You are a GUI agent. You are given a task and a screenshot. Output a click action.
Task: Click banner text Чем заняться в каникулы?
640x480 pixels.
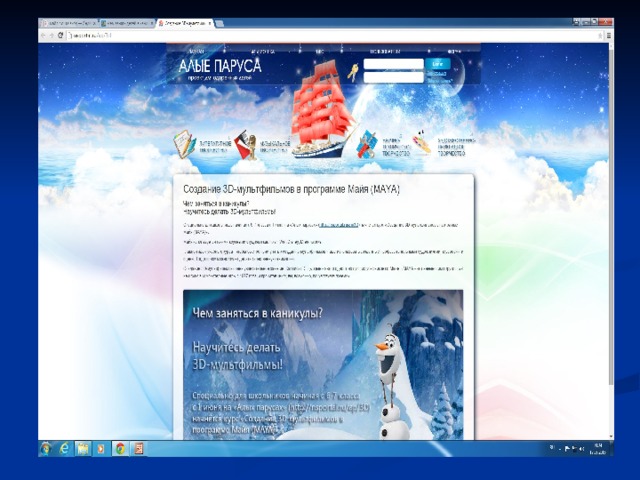click(257, 313)
